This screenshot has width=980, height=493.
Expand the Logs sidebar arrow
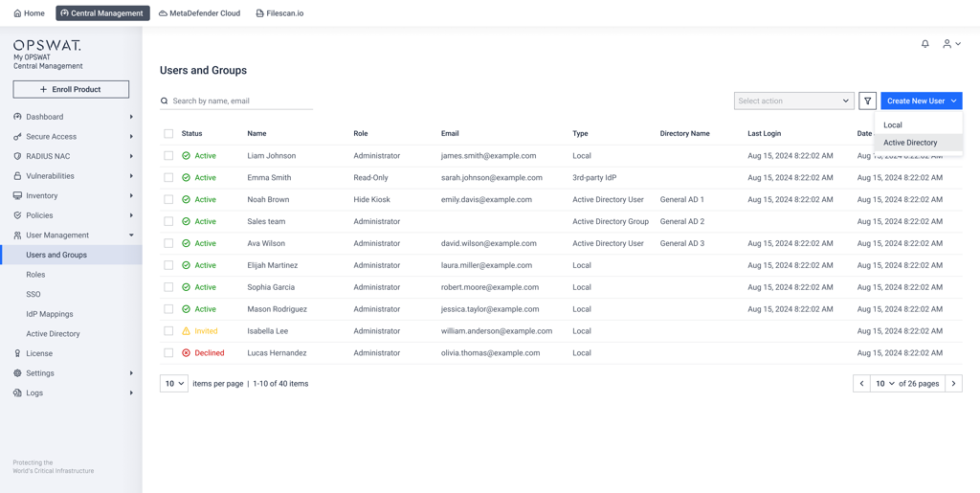(131, 393)
